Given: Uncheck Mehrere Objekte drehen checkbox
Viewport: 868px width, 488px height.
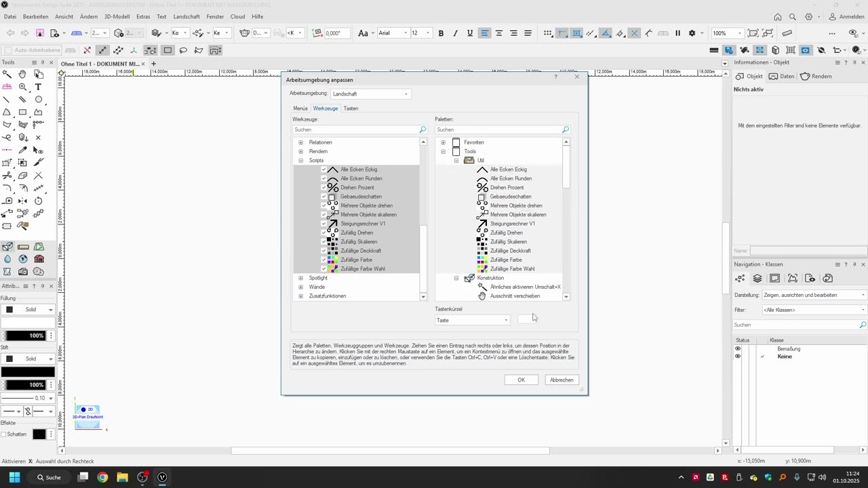Looking at the screenshot, I should 323,205.
